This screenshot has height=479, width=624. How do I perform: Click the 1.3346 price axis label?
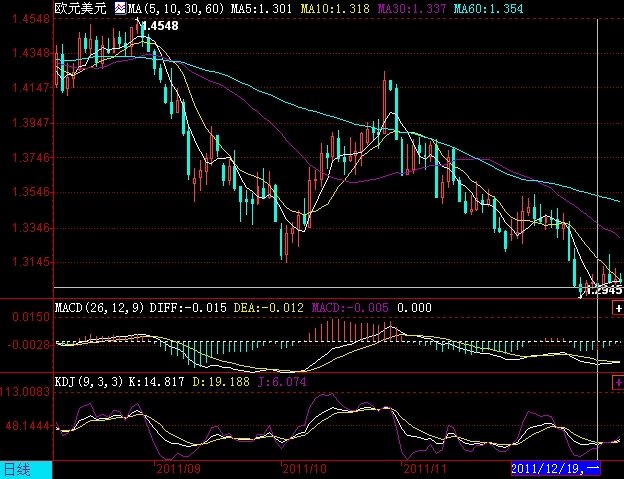[x=31, y=228]
